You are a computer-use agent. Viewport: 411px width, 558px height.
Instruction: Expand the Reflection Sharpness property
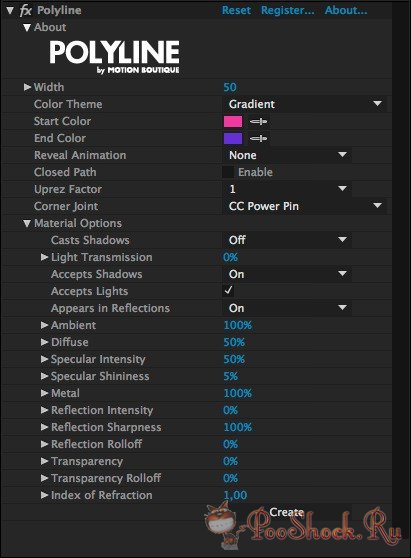click(44, 427)
